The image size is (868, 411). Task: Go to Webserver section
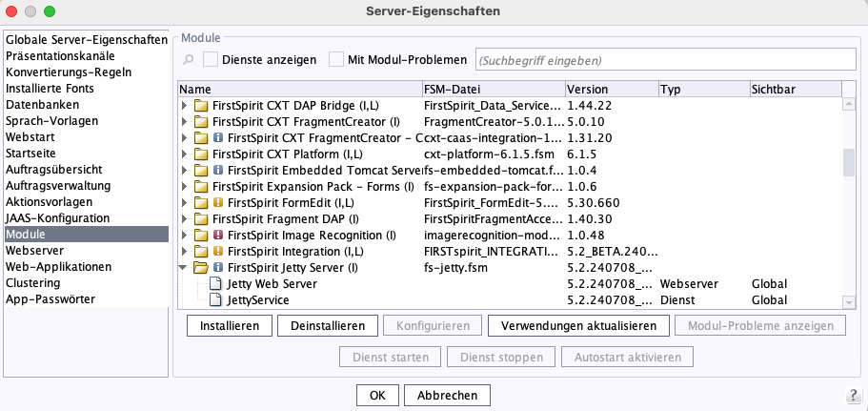tap(86, 251)
